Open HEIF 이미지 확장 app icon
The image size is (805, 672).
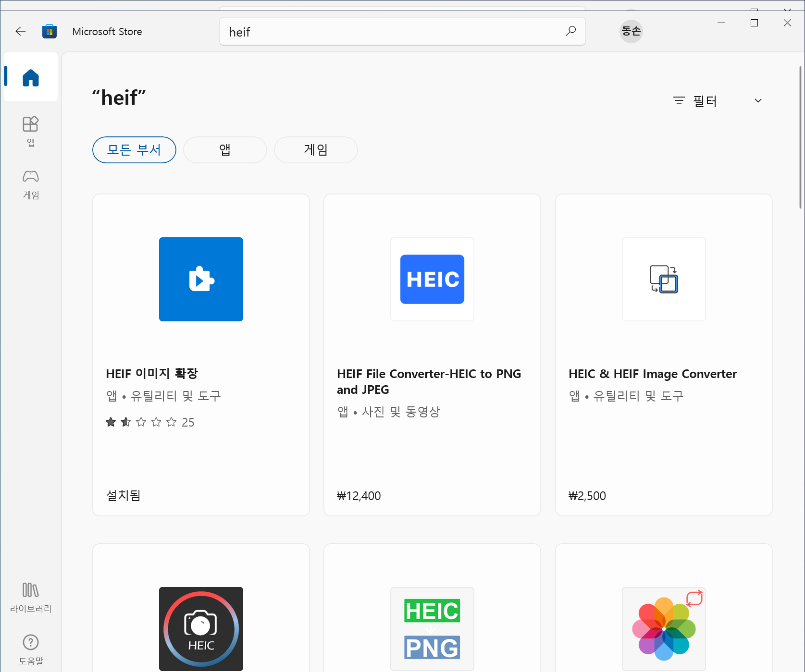pos(201,279)
